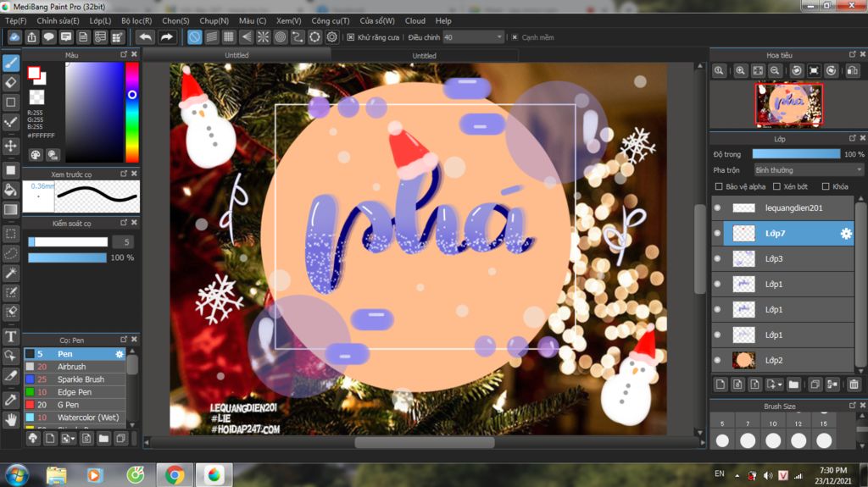Add new layer folder icon
The image size is (868, 487).
(x=793, y=384)
